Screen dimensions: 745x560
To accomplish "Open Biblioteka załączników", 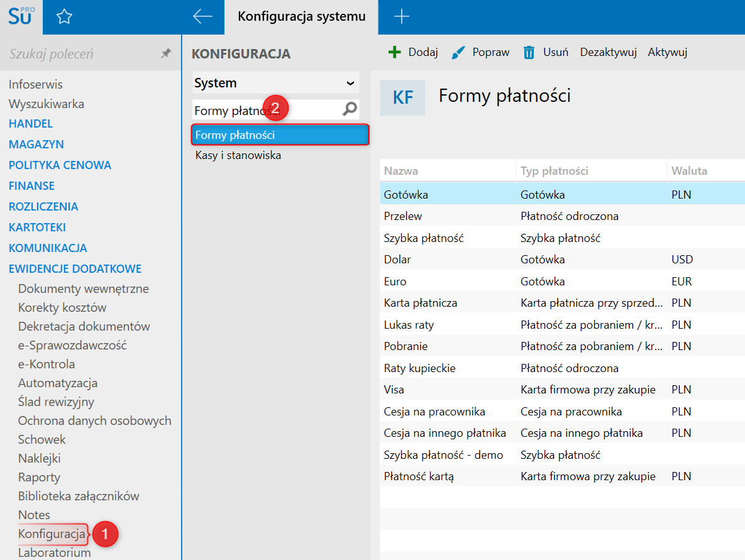I will [79, 497].
